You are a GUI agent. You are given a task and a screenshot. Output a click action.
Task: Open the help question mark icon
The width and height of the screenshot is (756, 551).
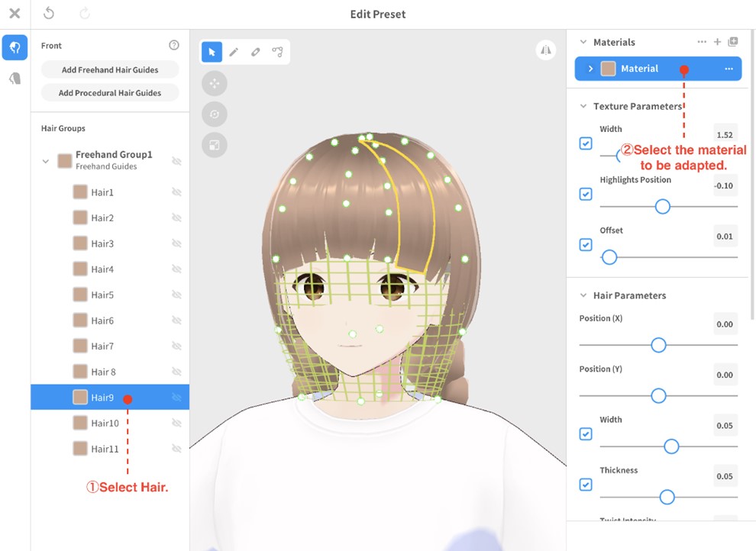(173, 46)
